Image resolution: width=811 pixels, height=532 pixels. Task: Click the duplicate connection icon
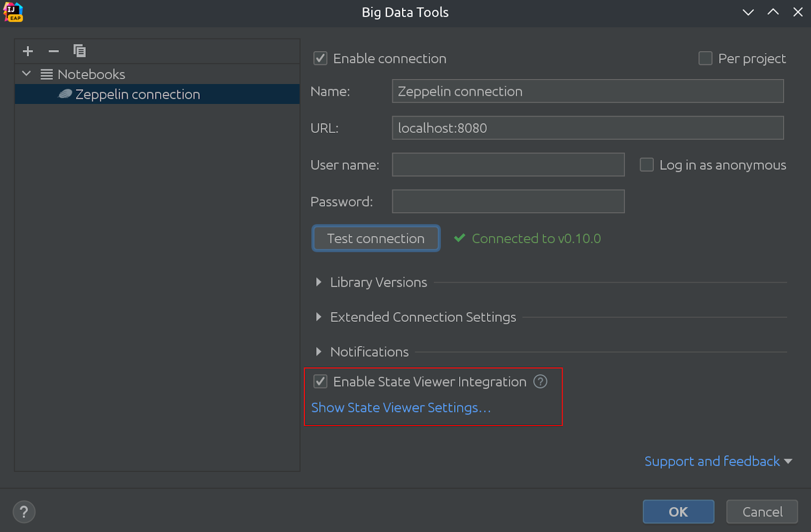80,51
